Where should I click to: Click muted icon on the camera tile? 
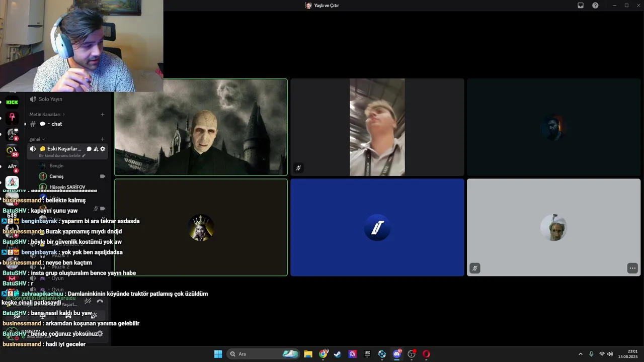point(298,168)
